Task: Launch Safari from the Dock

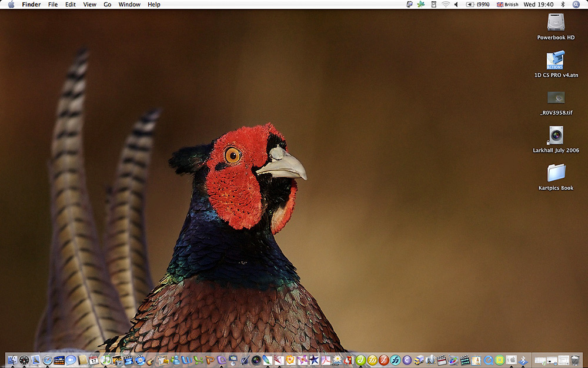Action: 47,360
